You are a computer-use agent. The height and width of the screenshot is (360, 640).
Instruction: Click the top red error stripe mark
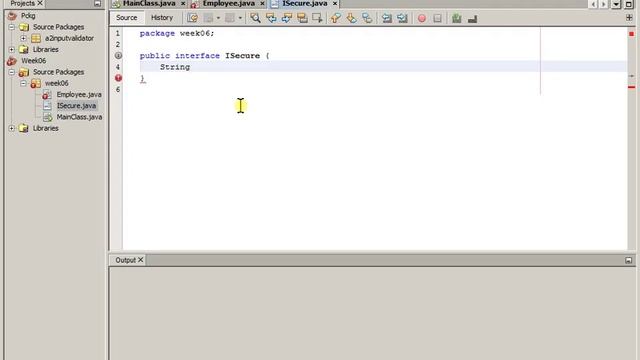point(631,34)
